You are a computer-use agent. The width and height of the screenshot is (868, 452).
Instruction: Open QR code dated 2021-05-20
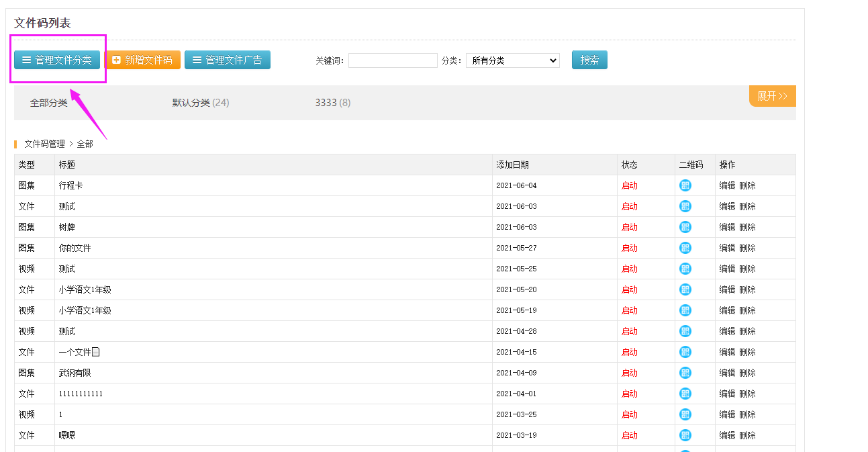point(685,289)
